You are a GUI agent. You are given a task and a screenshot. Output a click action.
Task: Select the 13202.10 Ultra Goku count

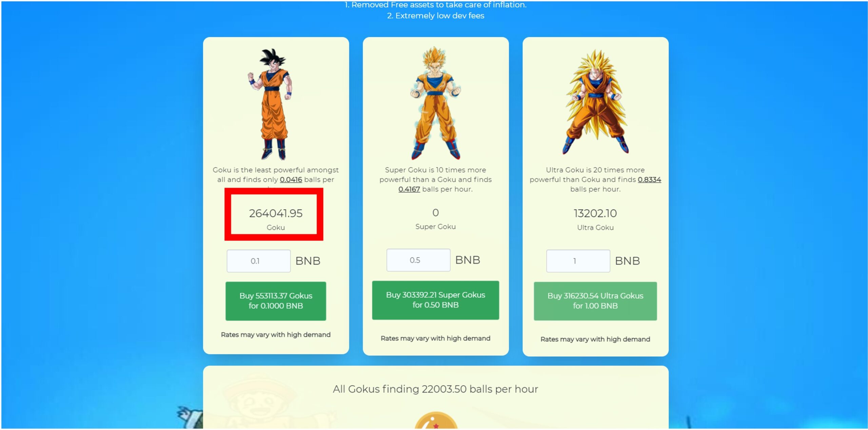point(595,213)
